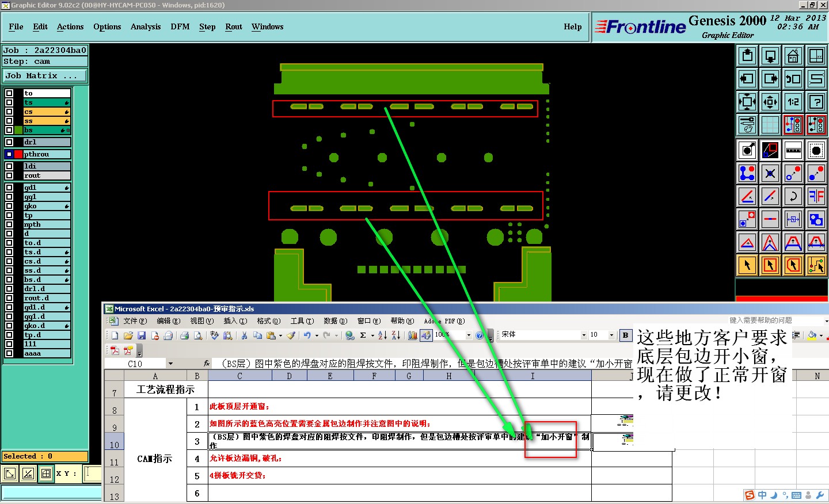This screenshot has height=504, width=829.
Task: Click the green color swatch of bs layer
Action: [x=18, y=130]
